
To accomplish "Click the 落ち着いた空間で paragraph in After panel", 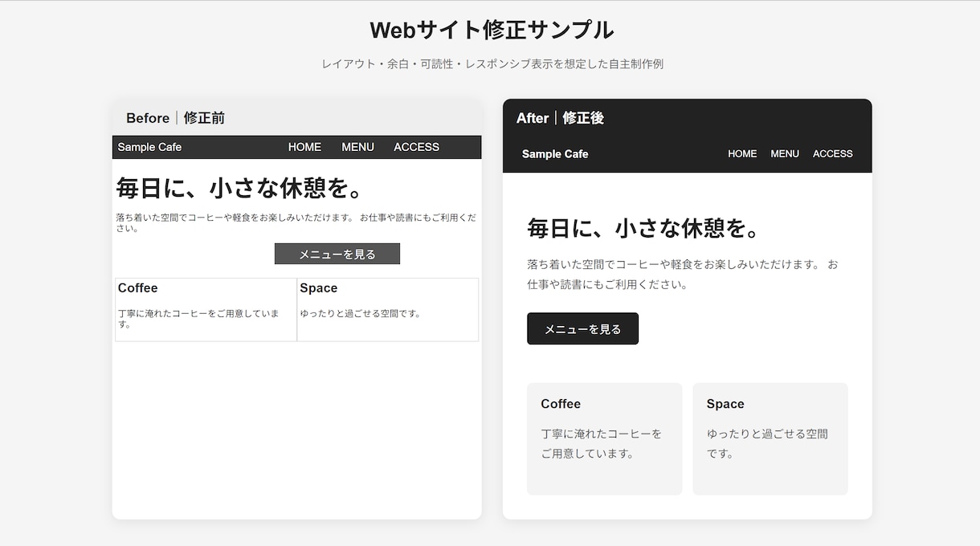I will pos(683,274).
